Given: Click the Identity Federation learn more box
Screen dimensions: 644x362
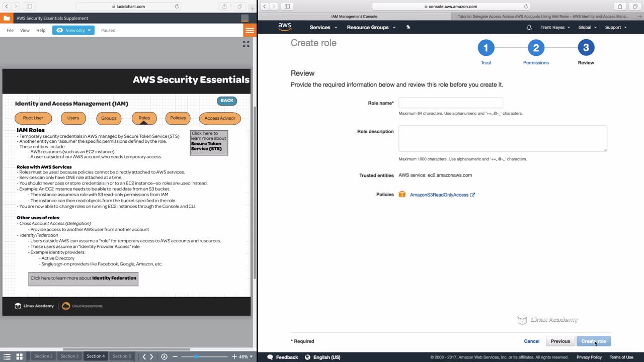Looking at the screenshot, I should [83, 279].
